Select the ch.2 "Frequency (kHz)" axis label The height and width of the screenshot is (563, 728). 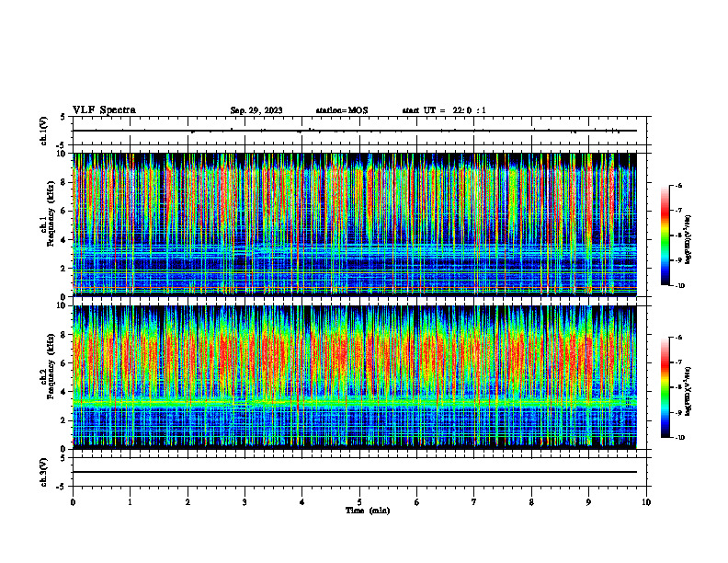tap(51, 365)
